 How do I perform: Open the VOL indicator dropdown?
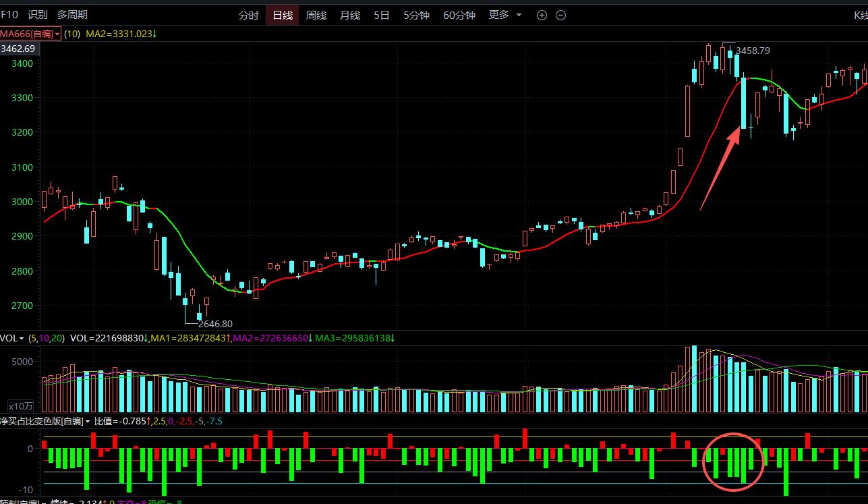12,338
